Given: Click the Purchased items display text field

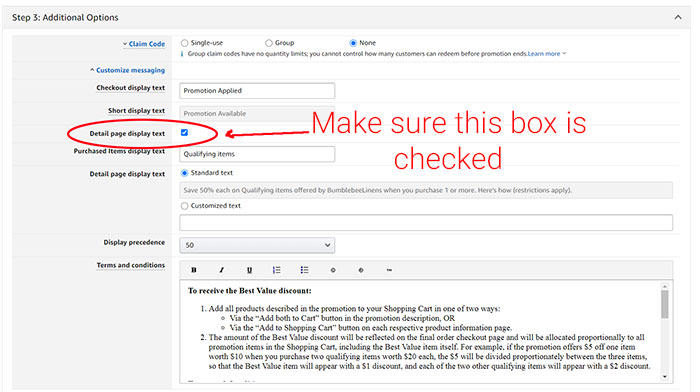Looking at the screenshot, I should click(x=257, y=154).
